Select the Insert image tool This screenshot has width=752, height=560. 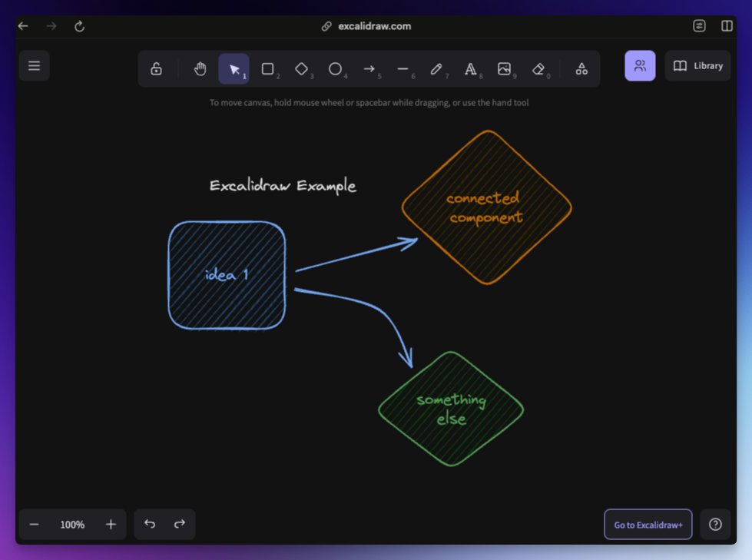click(504, 69)
